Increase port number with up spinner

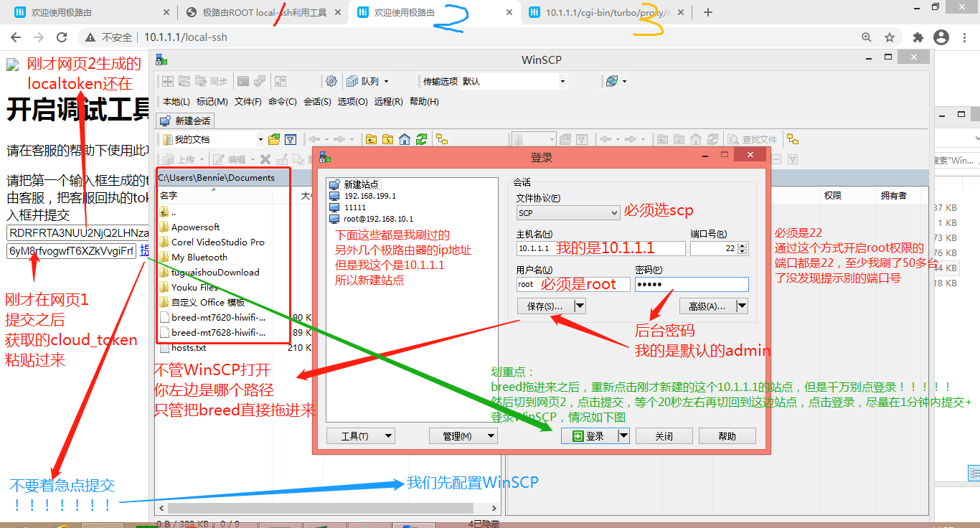click(743, 245)
